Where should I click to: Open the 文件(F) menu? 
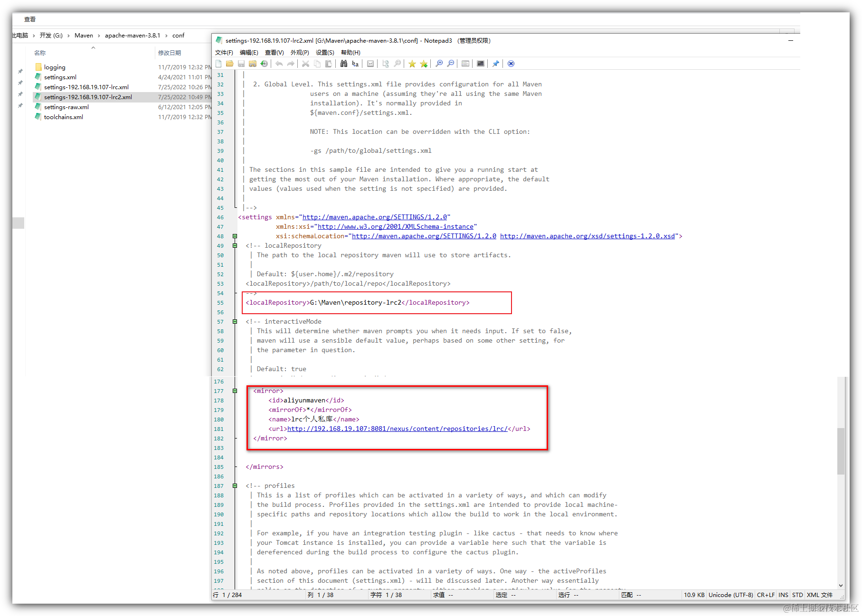point(224,53)
